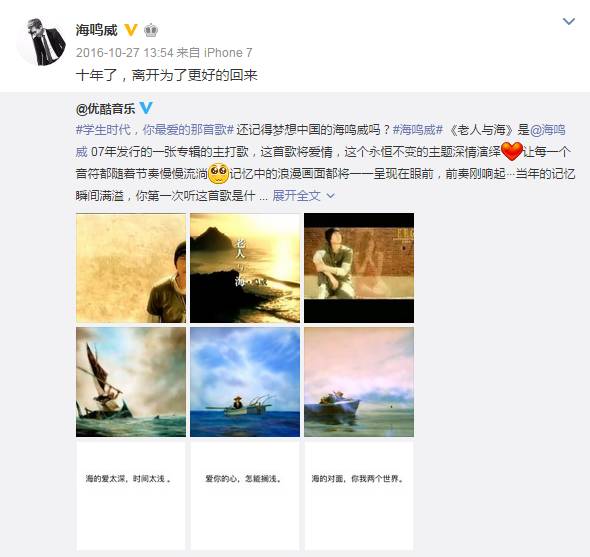Click the yellow teary-eyed emoji

[218, 173]
